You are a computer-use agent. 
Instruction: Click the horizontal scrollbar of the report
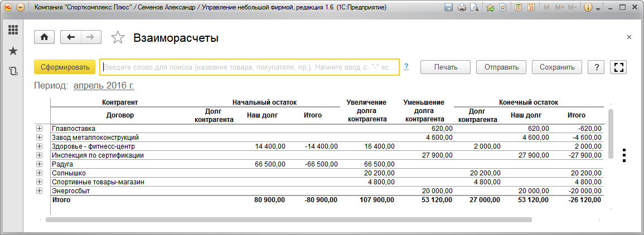(289, 220)
